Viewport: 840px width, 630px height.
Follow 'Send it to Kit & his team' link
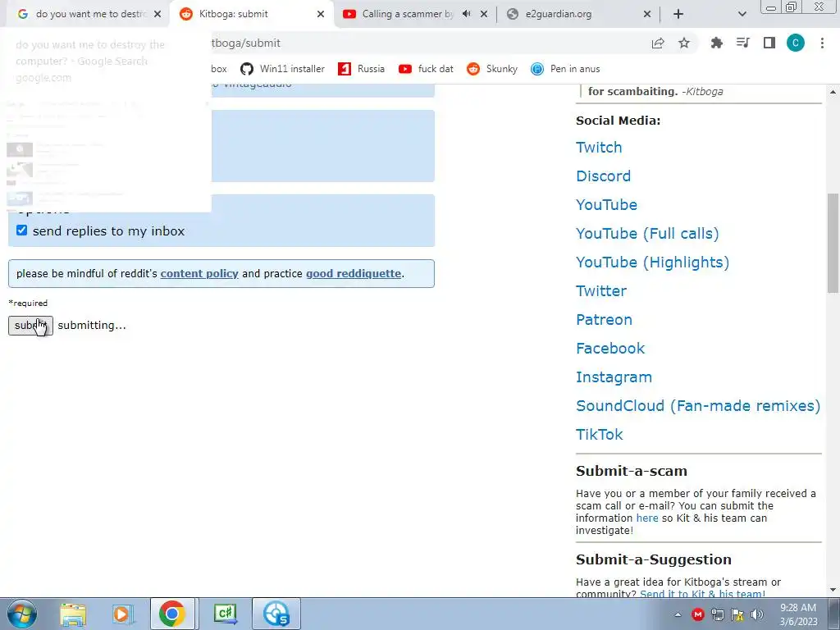point(702,594)
